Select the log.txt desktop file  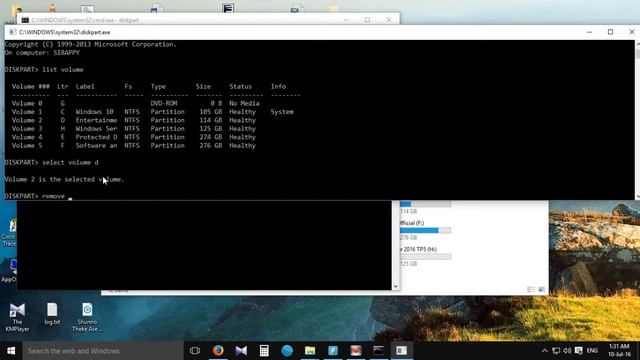click(52, 313)
